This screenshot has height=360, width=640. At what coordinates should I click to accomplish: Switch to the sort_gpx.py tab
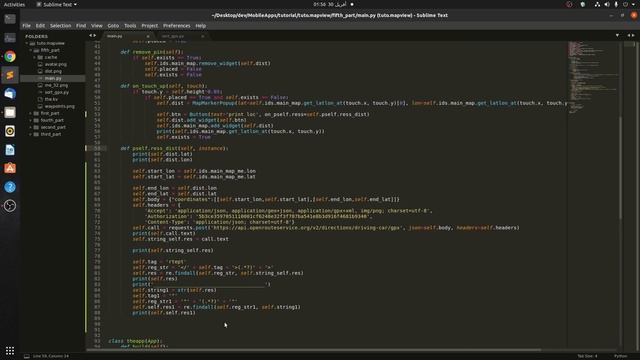181,36
